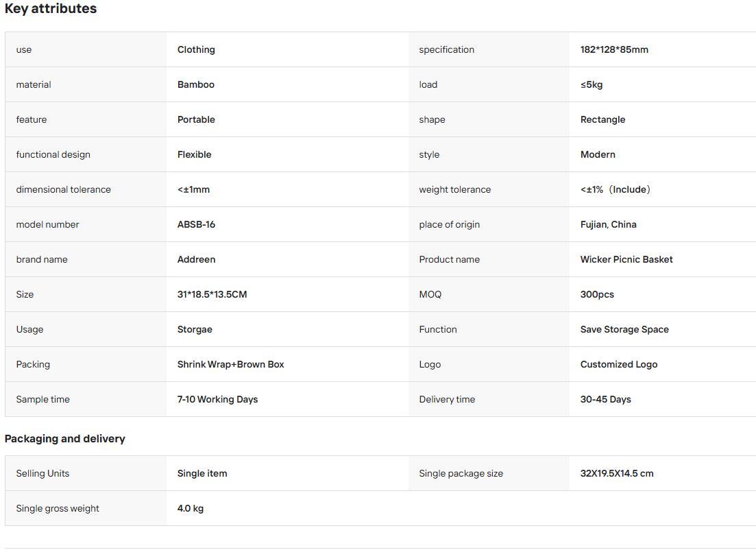This screenshot has height=550, width=756.
Task: Select the Clothing use value
Action: tap(196, 49)
